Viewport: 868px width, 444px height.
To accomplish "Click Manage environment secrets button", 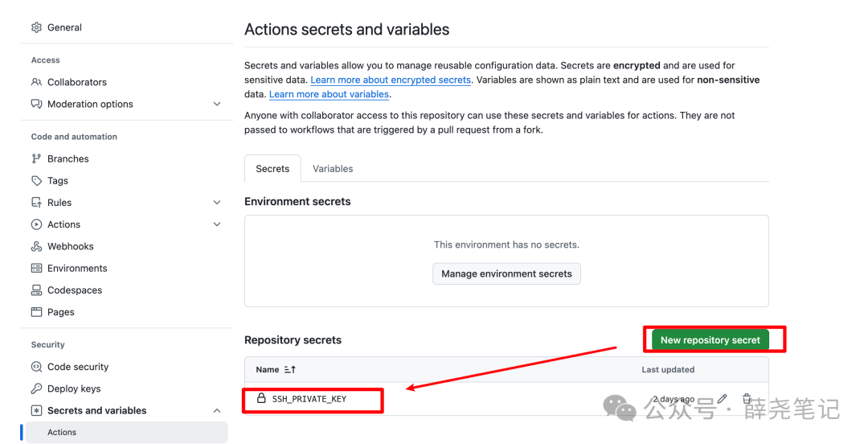I will (x=506, y=273).
